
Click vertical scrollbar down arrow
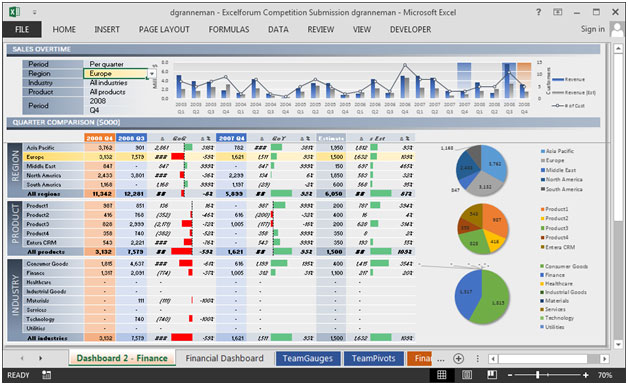618,344
